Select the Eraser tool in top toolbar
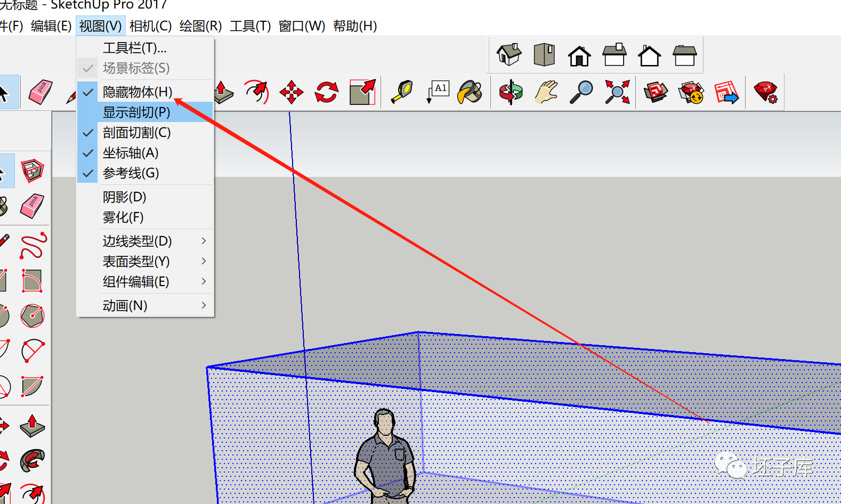 click(41, 92)
